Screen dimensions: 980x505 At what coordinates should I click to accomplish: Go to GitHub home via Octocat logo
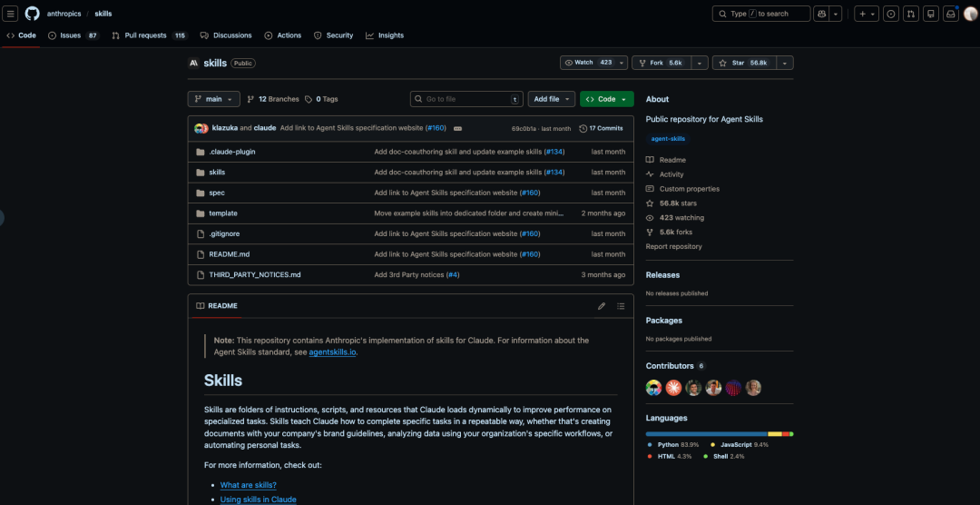[x=32, y=14]
